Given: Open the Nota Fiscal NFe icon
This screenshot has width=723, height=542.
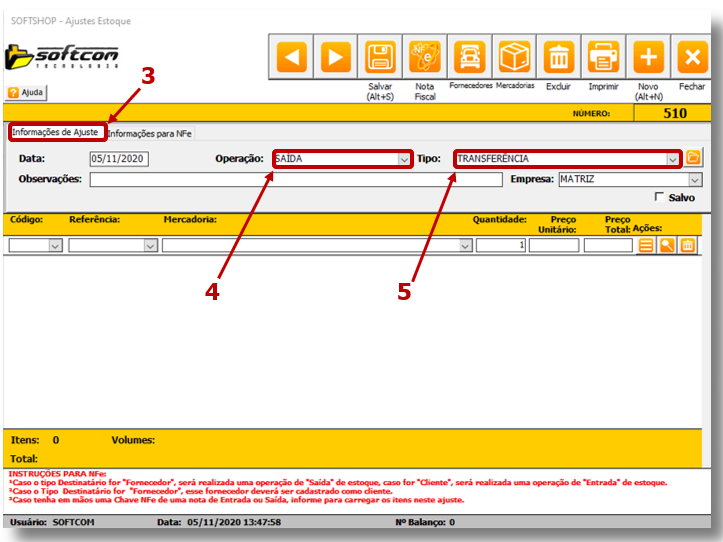Looking at the screenshot, I should (x=425, y=58).
